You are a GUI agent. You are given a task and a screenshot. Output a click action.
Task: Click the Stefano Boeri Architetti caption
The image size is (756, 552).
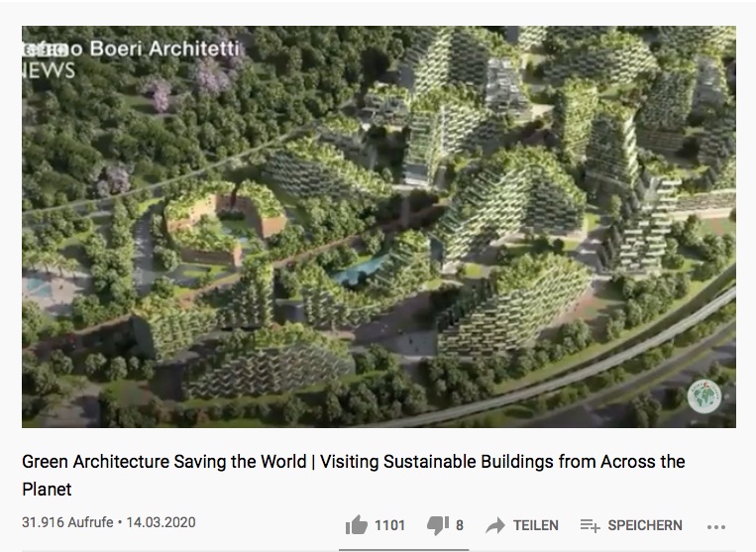(131, 49)
